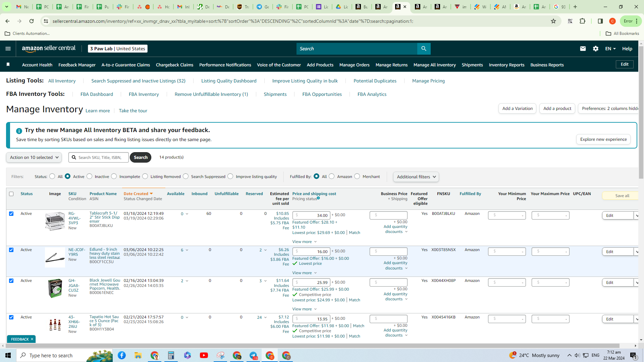
Task: Reload the page with the refresh icon
Action: [x=32, y=21]
